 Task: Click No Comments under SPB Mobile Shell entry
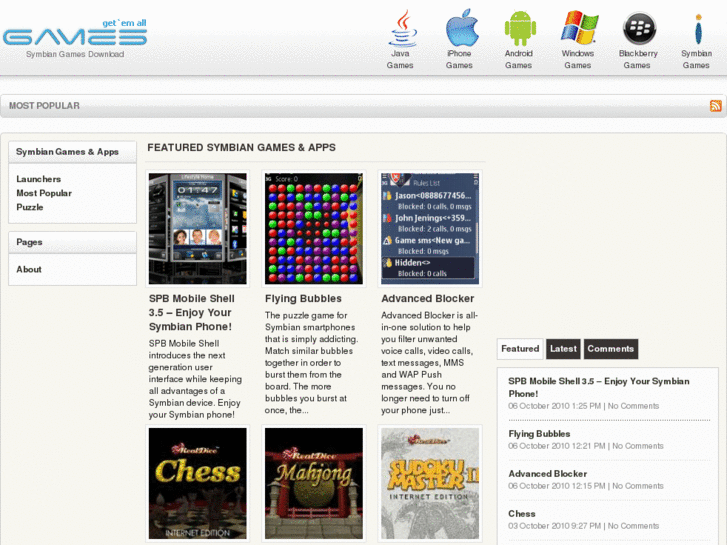coord(633,406)
